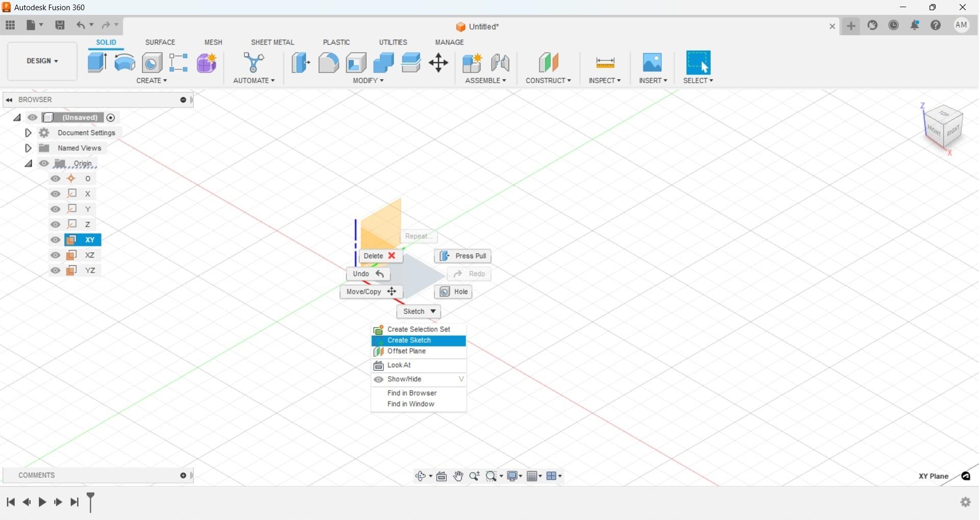Toggle visibility of the YZ plane
Screen dimensions: 980x520
coord(56,271)
